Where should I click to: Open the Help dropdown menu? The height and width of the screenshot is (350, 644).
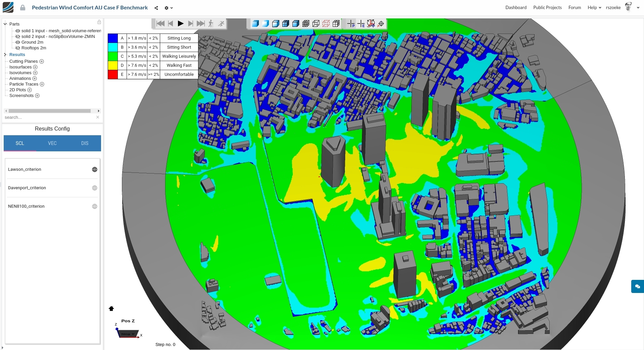[593, 7]
